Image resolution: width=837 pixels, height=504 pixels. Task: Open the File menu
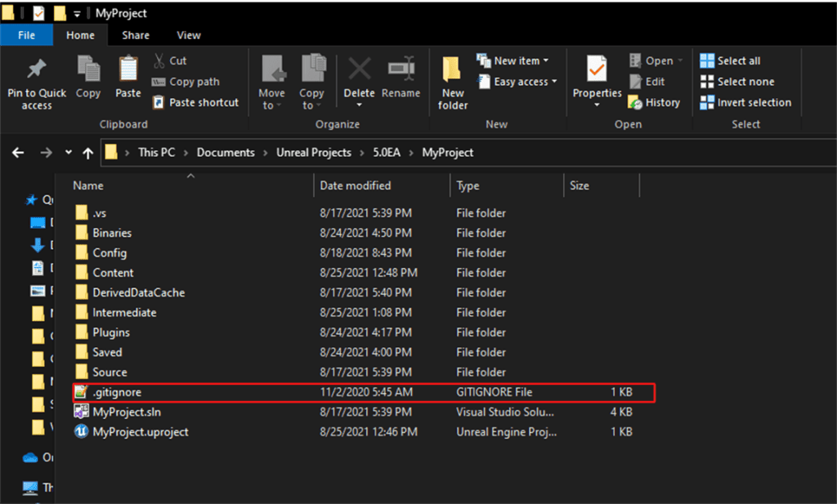tap(27, 35)
